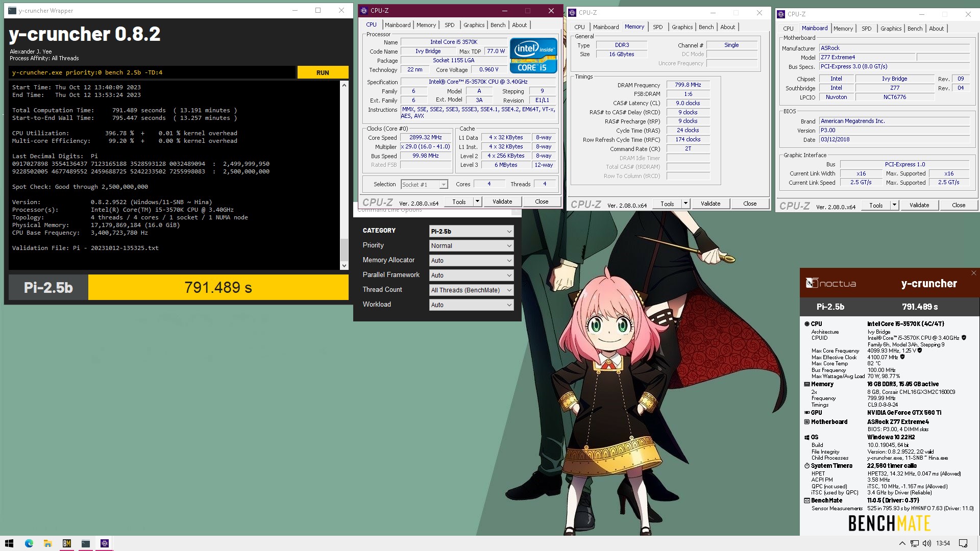Viewport: 980px width, 551px height.
Task: Open Bench tab in CPU-Z Mainboard window
Action: tap(915, 29)
